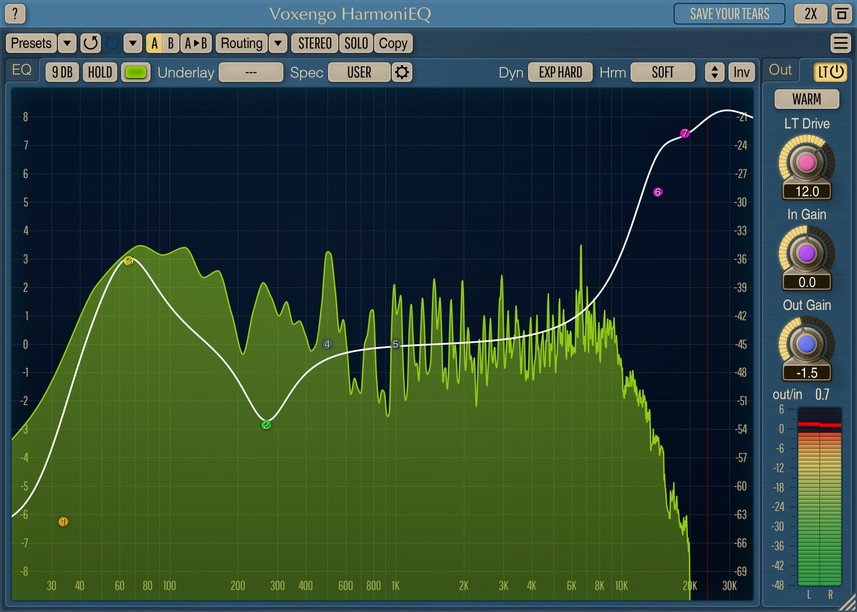The width and height of the screenshot is (857, 612).
Task: Click the reset circular arrow icon
Action: point(90,43)
